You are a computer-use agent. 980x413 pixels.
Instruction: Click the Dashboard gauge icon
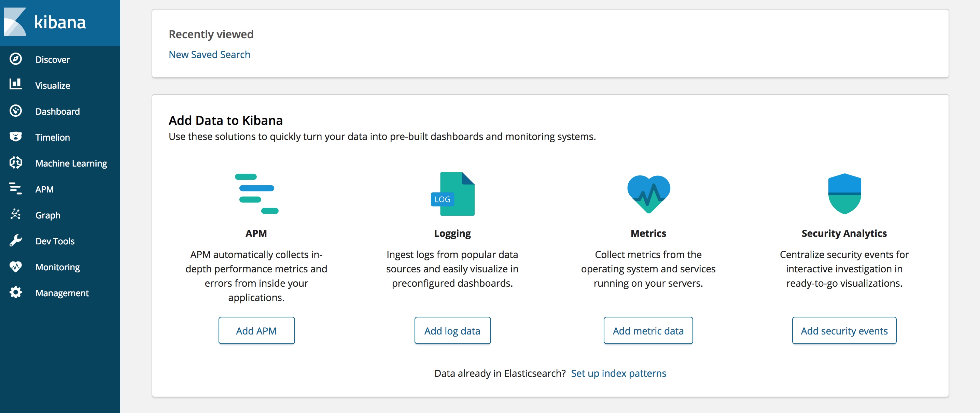coord(16,111)
